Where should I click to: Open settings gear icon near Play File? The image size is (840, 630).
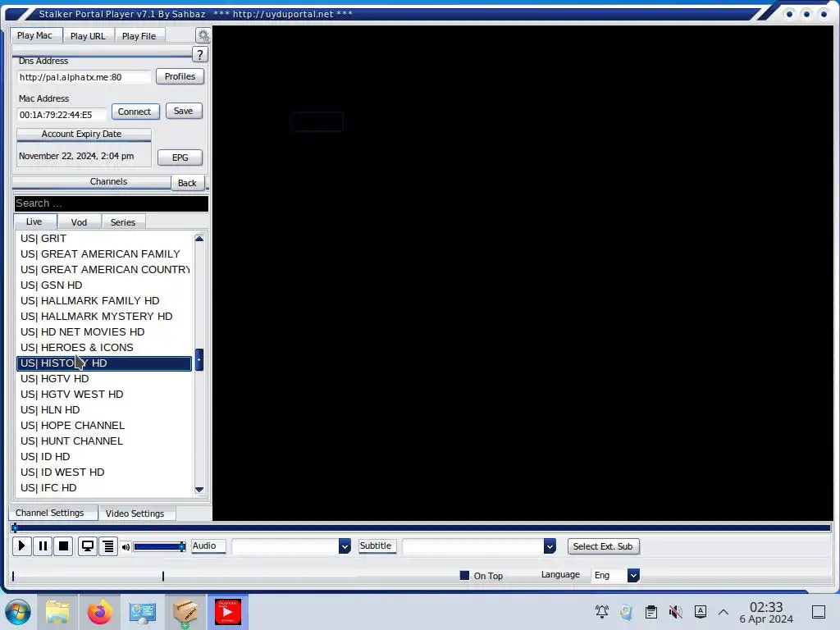(x=203, y=35)
